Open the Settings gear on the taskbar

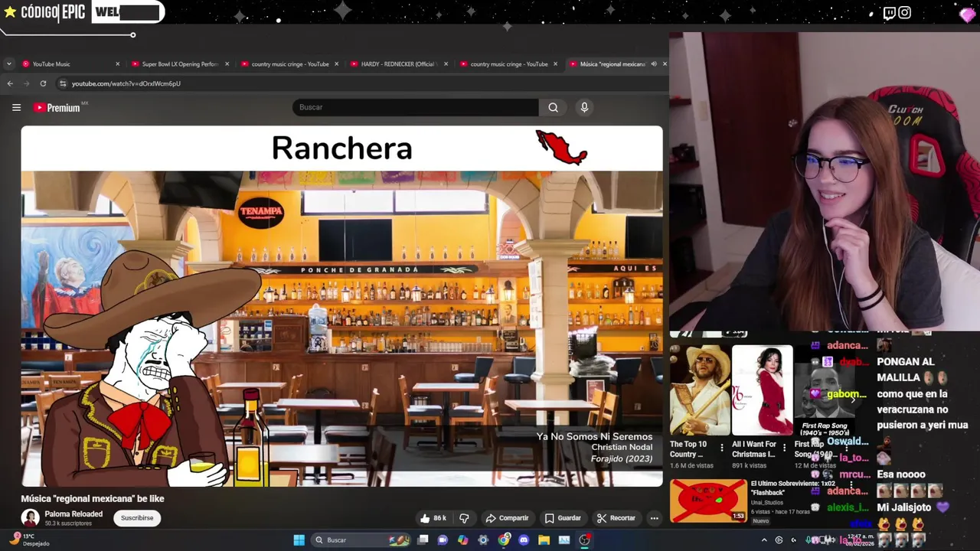point(483,540)
